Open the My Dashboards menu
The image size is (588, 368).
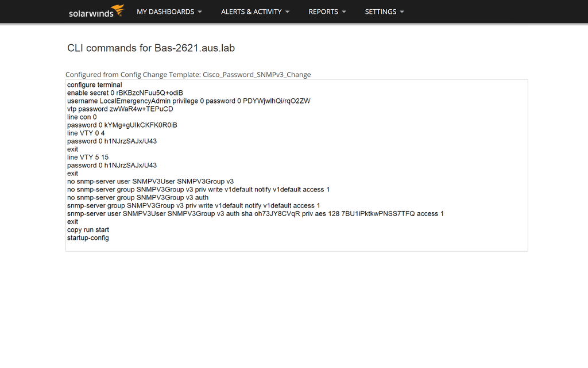point(165,11)
